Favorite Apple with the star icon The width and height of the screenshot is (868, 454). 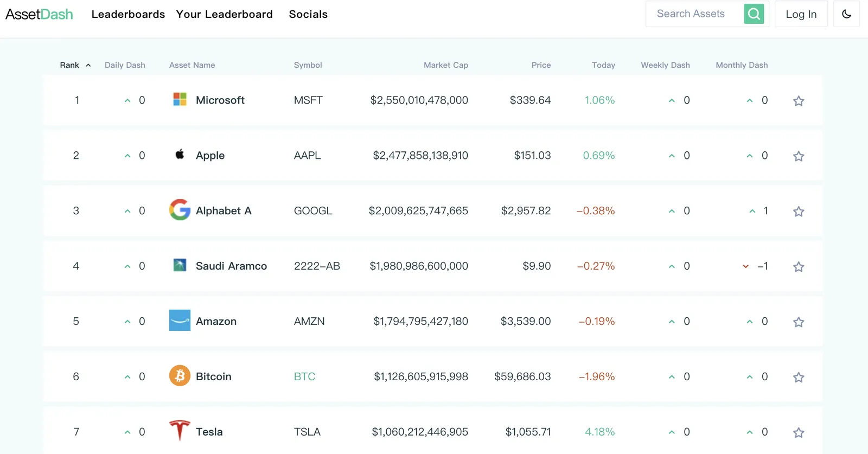[799, 156]
